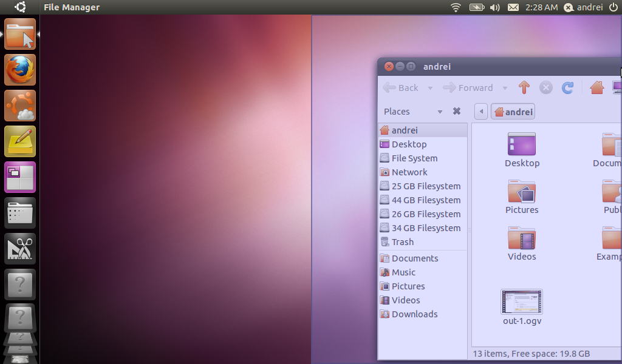Select the Desktop folder icon in file view
622x364 pixels.
[522, 144]
